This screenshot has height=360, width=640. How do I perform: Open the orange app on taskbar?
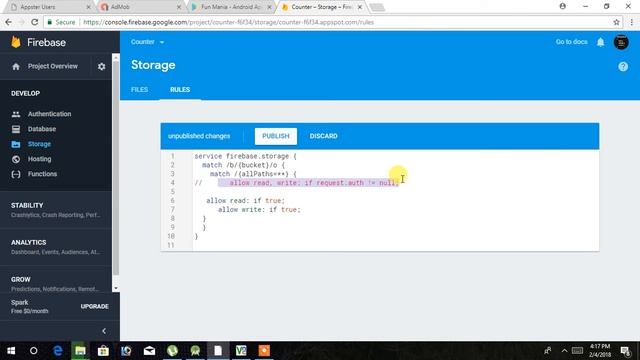pos(264,351)
